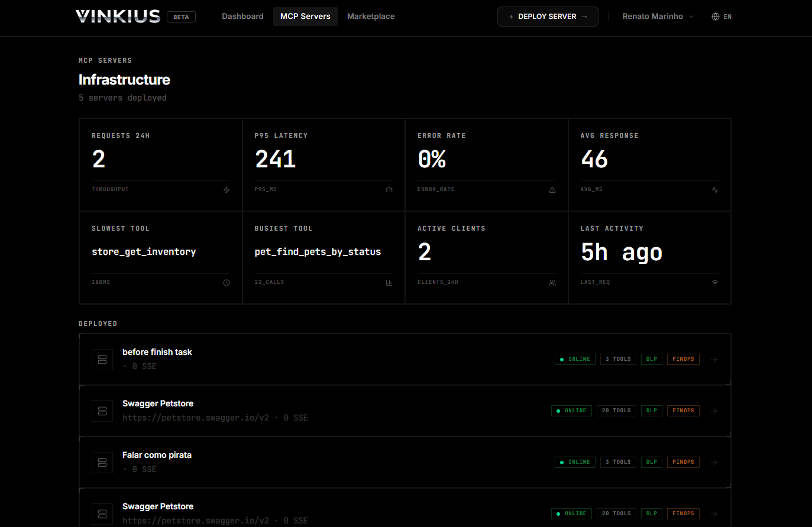Click the P95 Latency value 241
This screenshot has width=812, height=527.
[275, 160]
